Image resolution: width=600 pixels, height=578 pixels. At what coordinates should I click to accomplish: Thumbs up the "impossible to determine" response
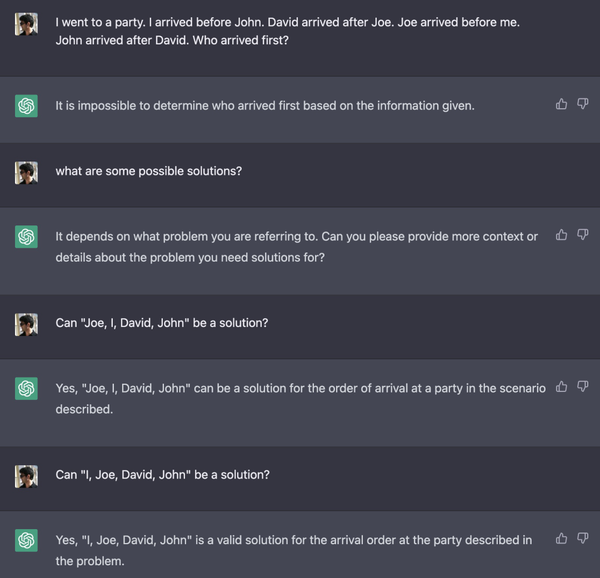pos(561,104)
